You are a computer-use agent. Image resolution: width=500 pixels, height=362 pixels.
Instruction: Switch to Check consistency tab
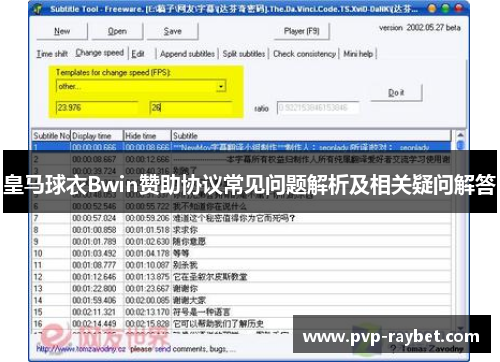tap(304, 54)
